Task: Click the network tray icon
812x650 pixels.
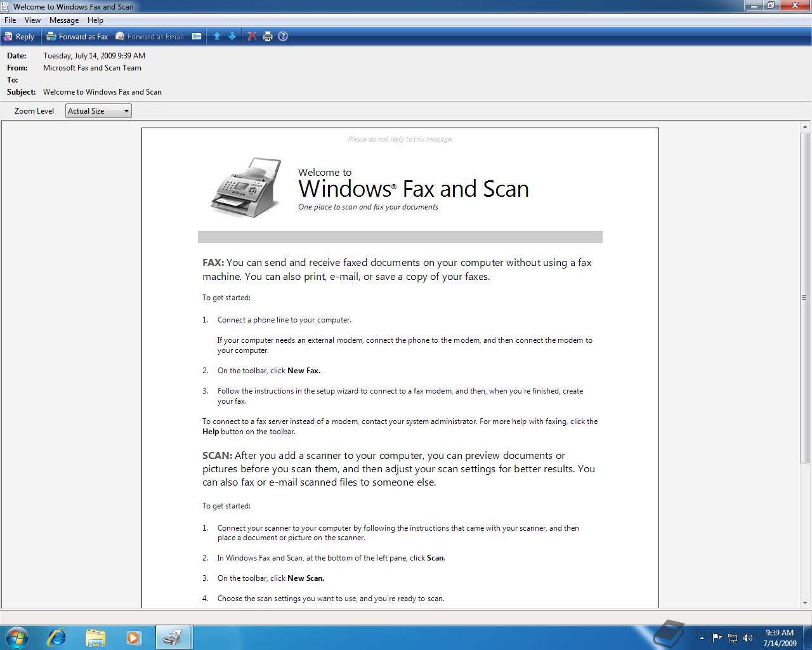Action: point(733,637)
